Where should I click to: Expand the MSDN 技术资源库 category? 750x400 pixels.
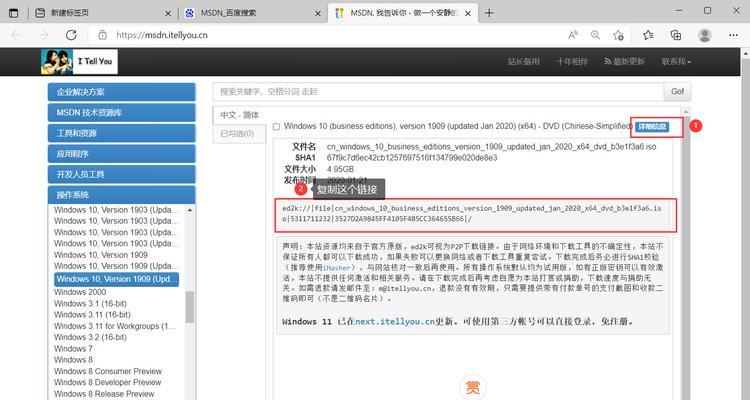tap(121, 112)
